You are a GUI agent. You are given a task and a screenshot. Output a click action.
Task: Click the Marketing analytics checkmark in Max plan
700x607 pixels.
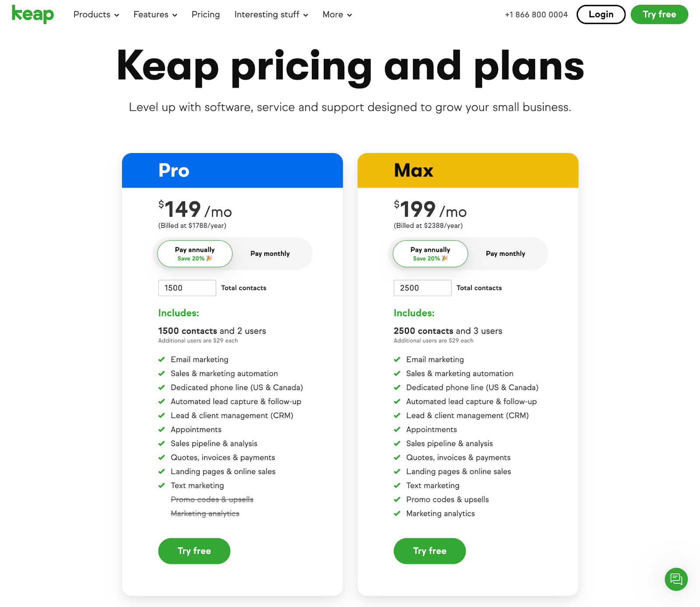tap(397, 513)
